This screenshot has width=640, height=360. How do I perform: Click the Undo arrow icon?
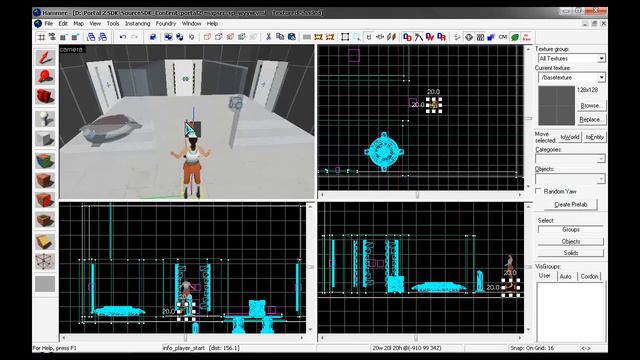pyautogui.click(x=123, y=37)
